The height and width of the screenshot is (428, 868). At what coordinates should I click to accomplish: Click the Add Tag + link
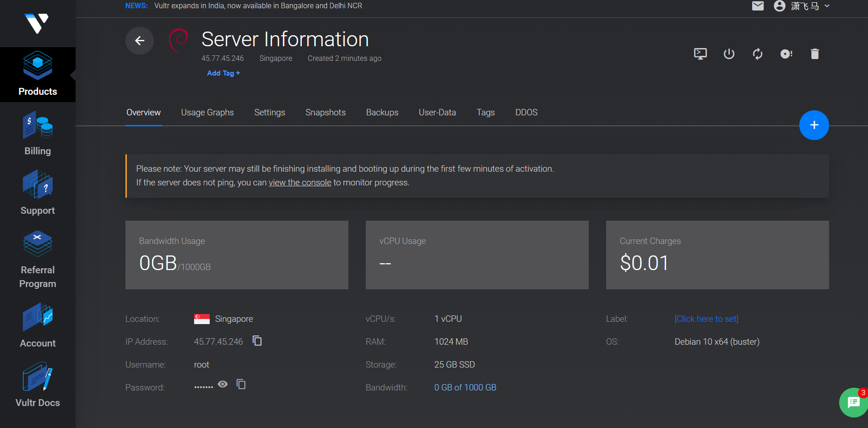coord(223,73)
